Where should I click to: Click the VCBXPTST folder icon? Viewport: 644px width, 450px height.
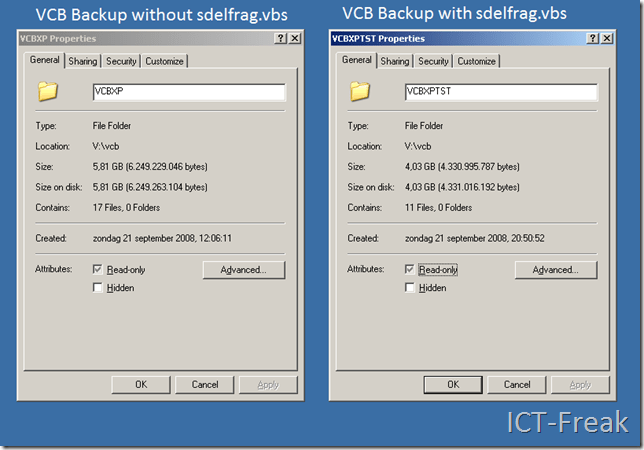click(x=360, y=92)
